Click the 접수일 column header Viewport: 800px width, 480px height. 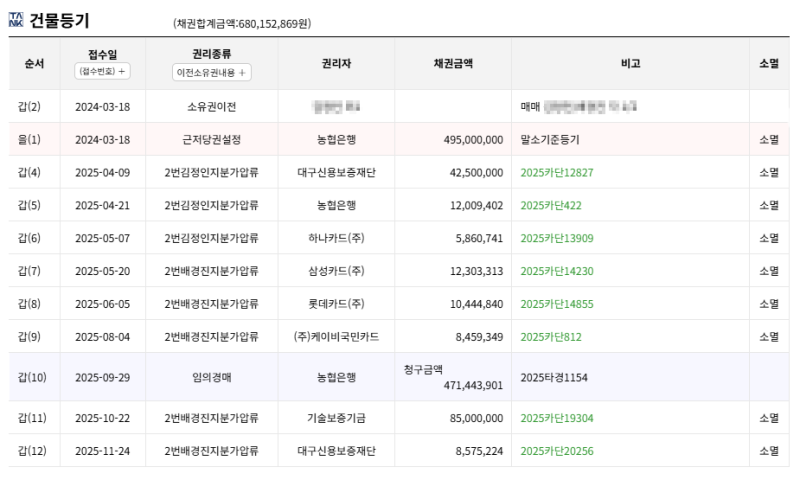click(102, 54)
